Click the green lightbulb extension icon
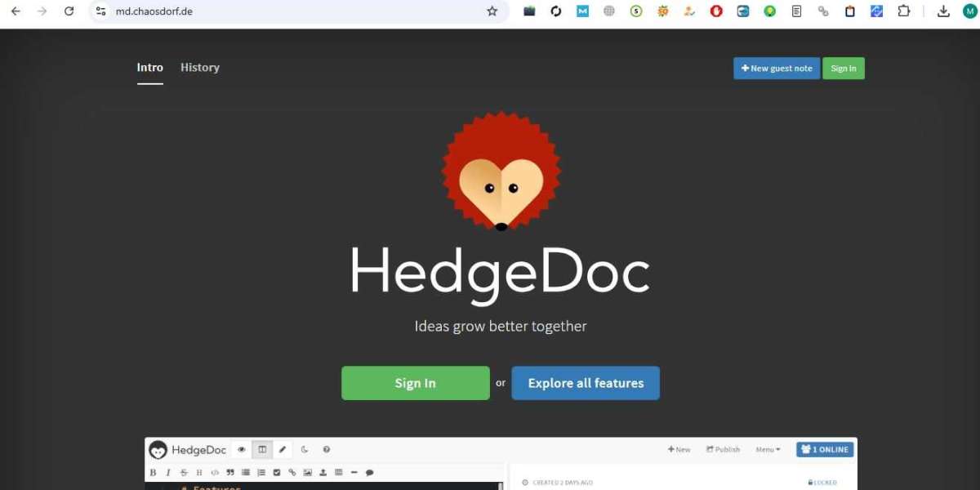 point(770,11)
